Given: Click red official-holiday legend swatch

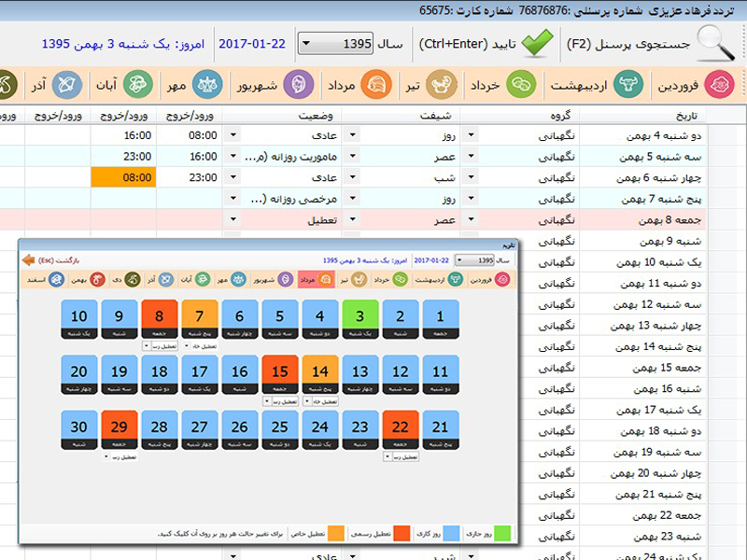Looking at the screenshot, I should pyautogui.click(x=402, y=533).
